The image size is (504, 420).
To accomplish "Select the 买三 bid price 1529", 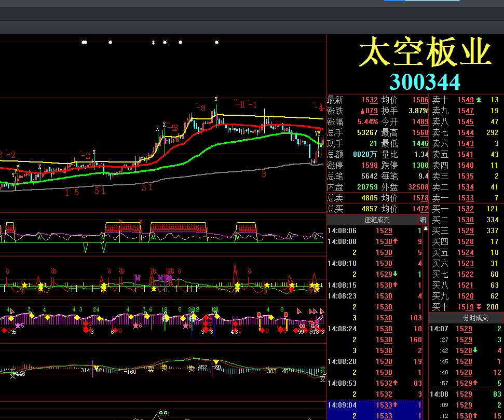I will (x=466, y=231).
